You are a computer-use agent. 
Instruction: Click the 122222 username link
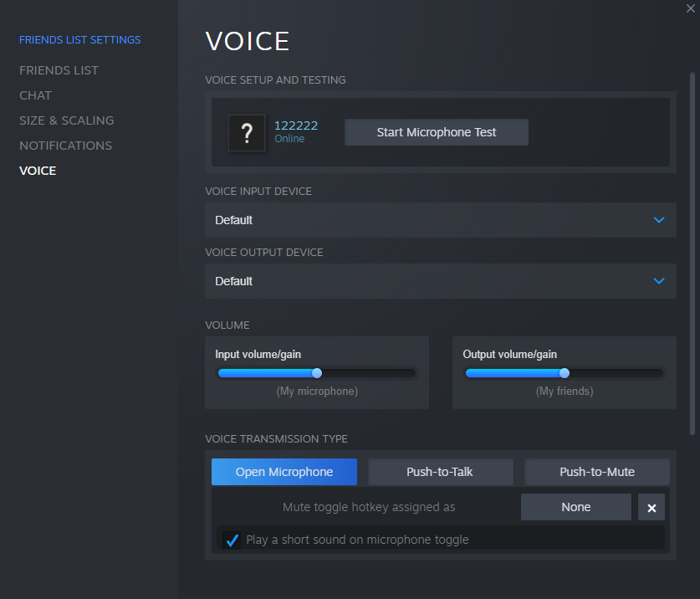[296, 125]
